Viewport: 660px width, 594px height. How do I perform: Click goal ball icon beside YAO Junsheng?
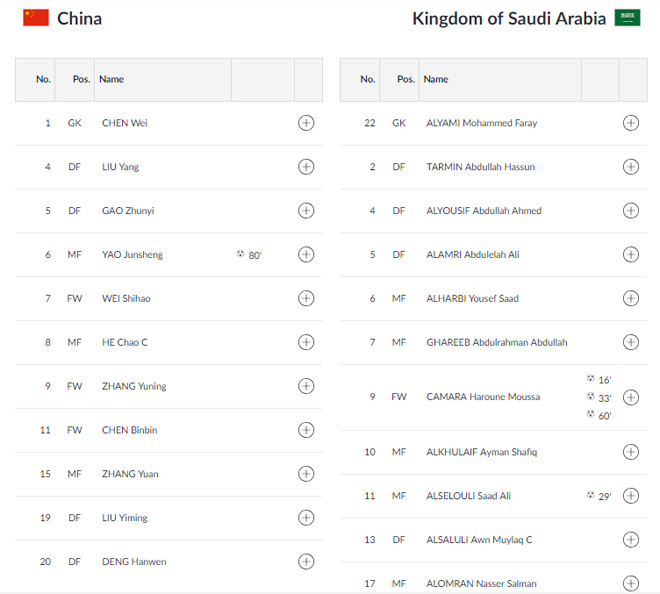tap(240, 254)
